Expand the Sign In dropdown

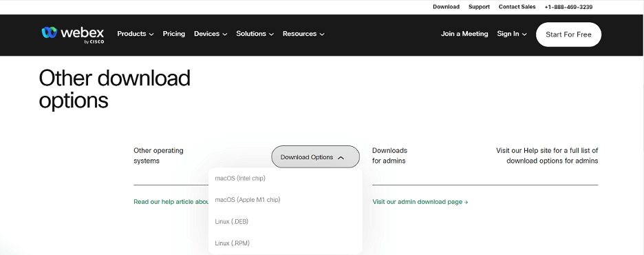512,34
